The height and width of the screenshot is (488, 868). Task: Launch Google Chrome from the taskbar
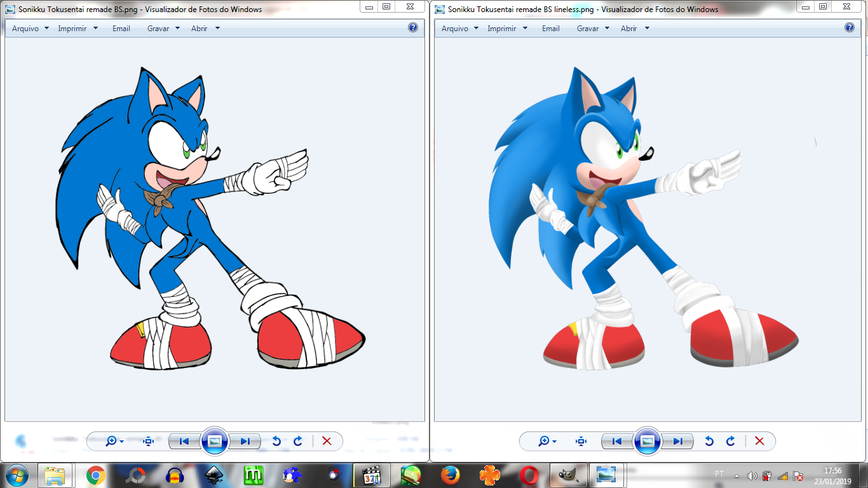96,475
